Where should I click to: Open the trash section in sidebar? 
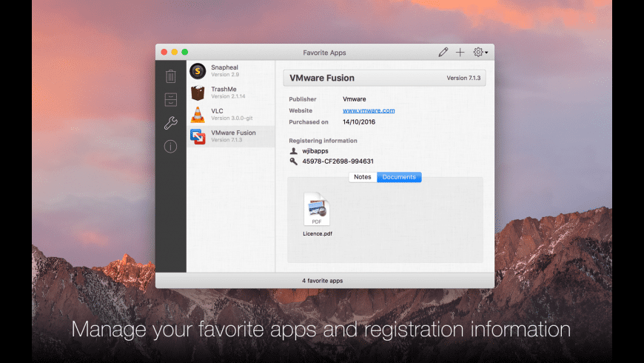click(171, 76)
